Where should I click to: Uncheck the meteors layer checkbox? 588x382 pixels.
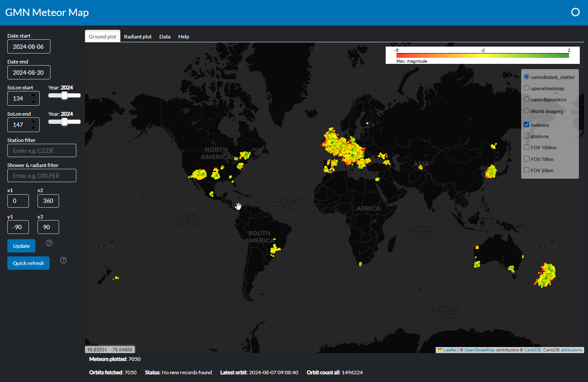(526, 125)
